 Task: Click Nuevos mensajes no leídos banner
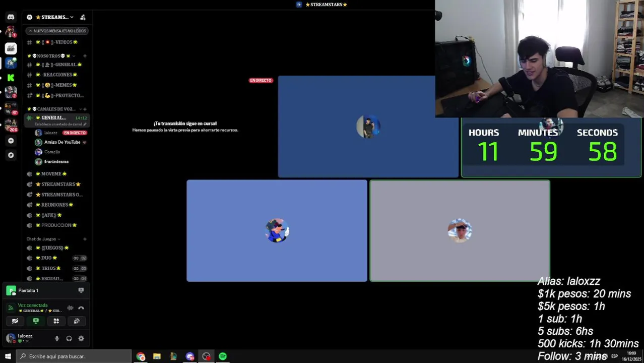coord(57,31)
